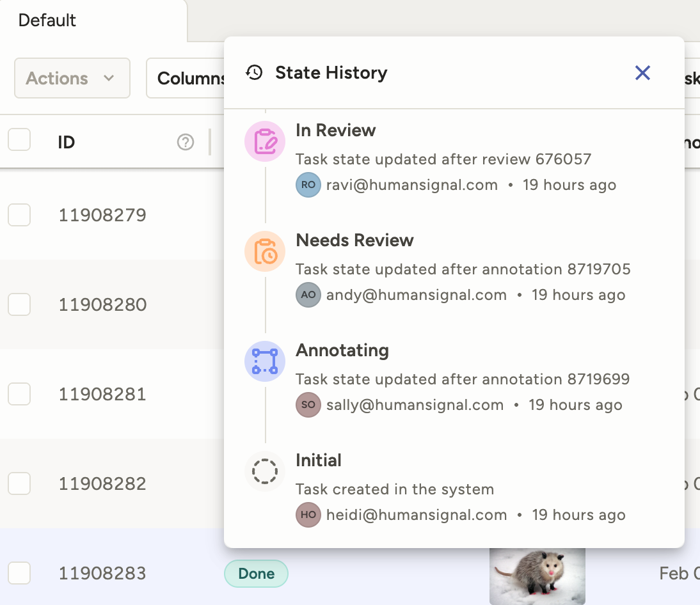Screen dimensions: 700x605
Task: Click the In Review clipboard state icon
Action: pos(264,141)
